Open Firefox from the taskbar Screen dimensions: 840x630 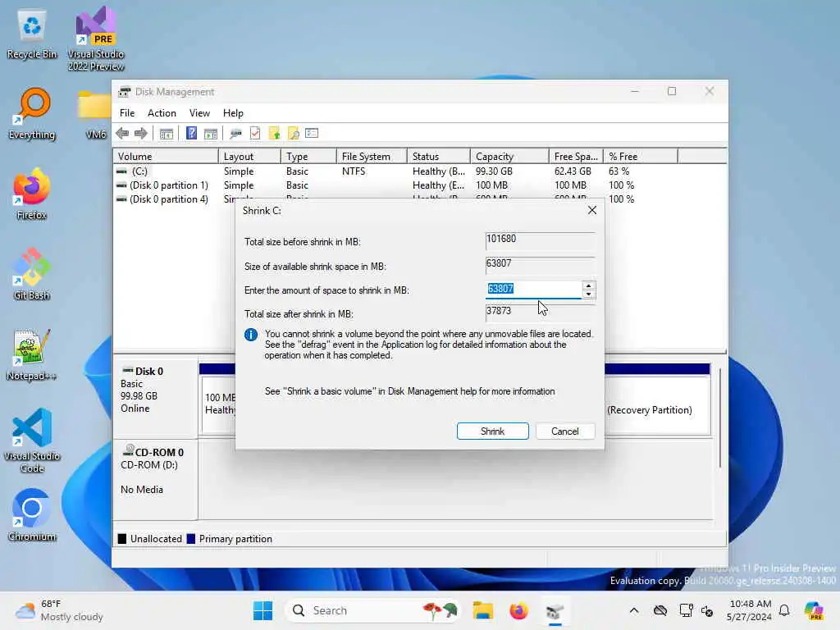518,610
